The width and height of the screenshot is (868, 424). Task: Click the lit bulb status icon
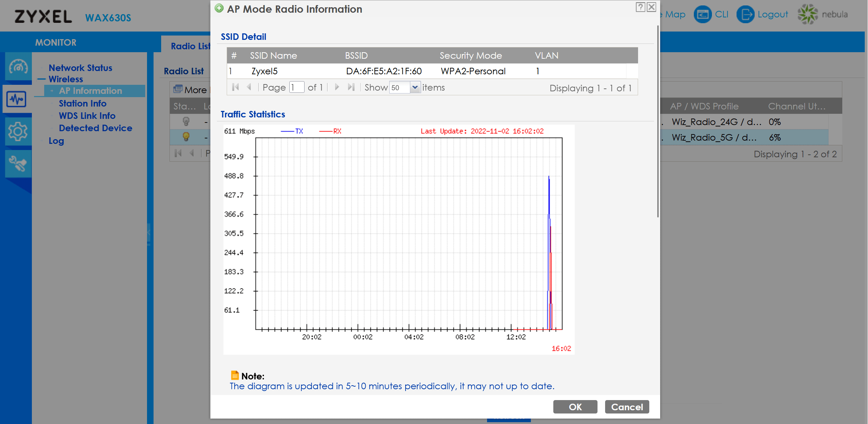click(186, 137)
